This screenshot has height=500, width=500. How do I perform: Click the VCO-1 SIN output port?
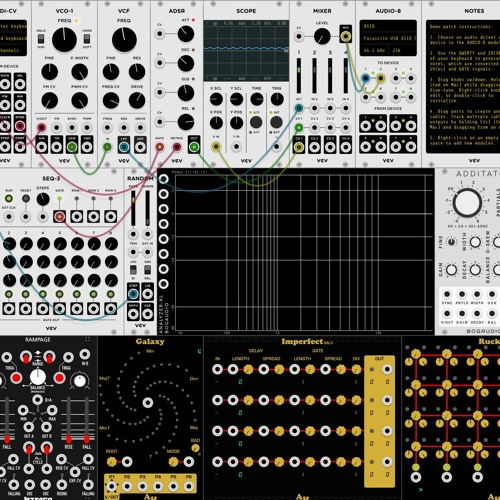pyautogui.click(x=41, y=147)
